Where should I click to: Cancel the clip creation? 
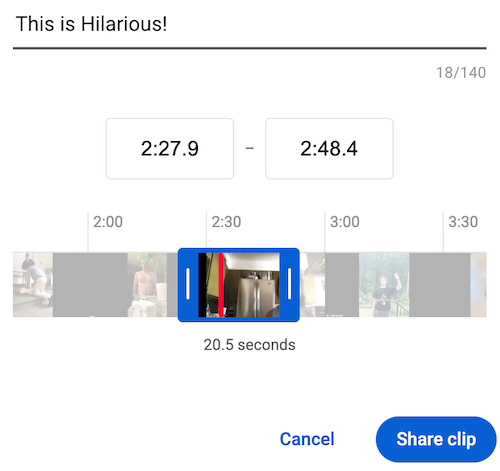tap(307, 439)
